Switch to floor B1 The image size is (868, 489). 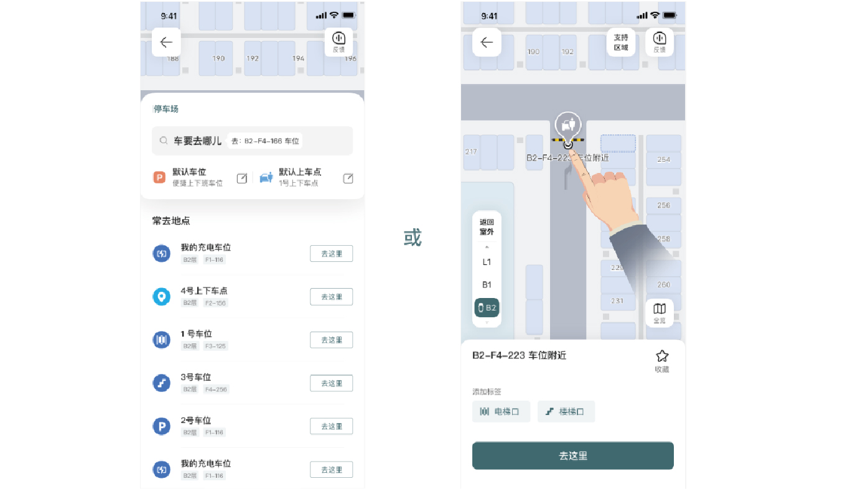click(487, 285)
